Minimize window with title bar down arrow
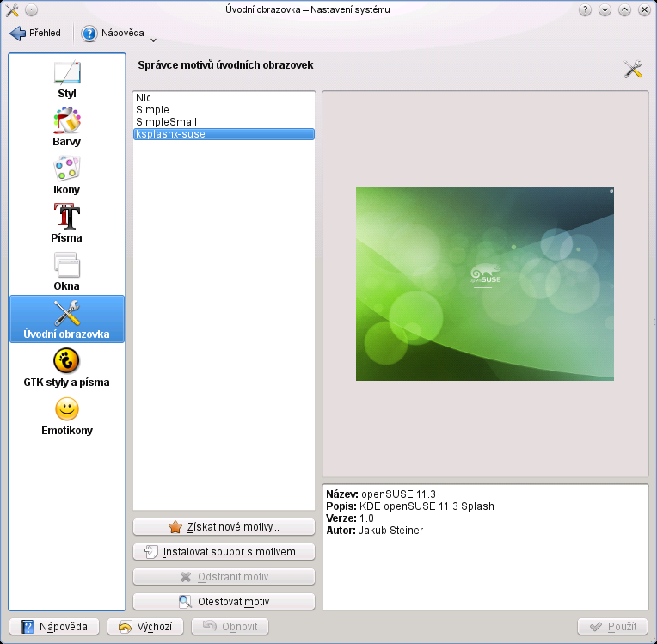Screen dimensions: 657x644 click(605, 10)
